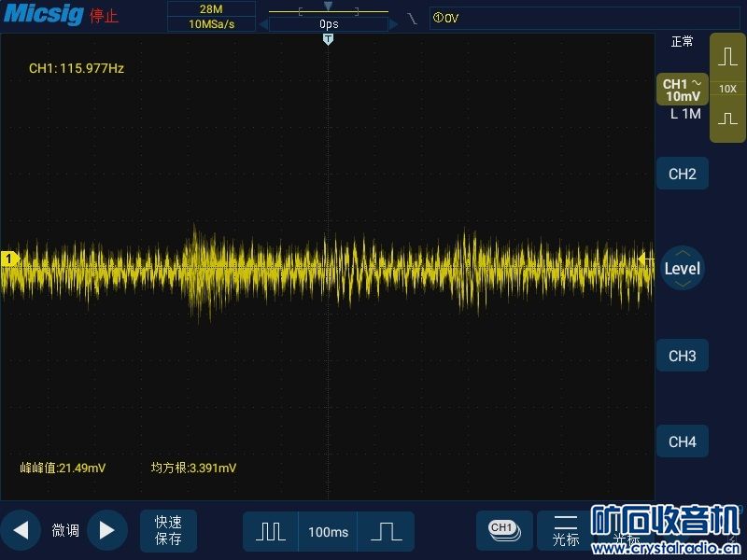The height and width of the screenshot is (560, 747).
Task: Tap the Micsig logo
Action: point(43,13)
